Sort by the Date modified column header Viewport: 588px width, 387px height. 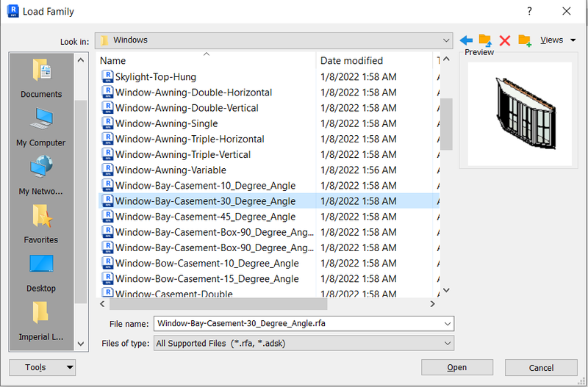tap(351, 61)
